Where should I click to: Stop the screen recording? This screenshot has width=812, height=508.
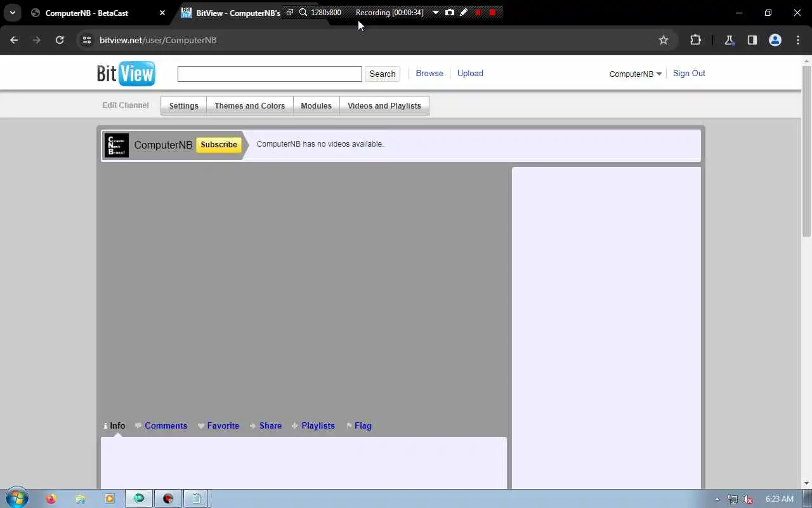492,12
